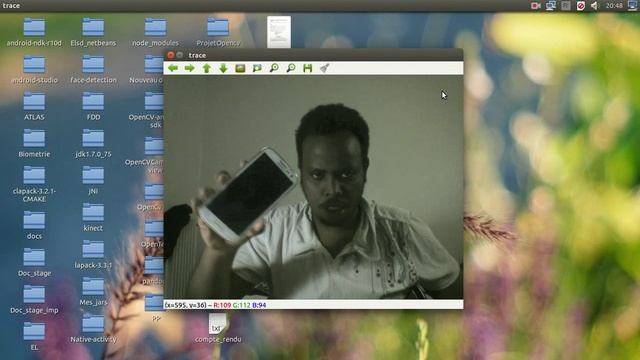Image resolution: width=640 pixels, height=360 pixels.
Task: Click the G:112 value in status bar
Action: point(241,305)
